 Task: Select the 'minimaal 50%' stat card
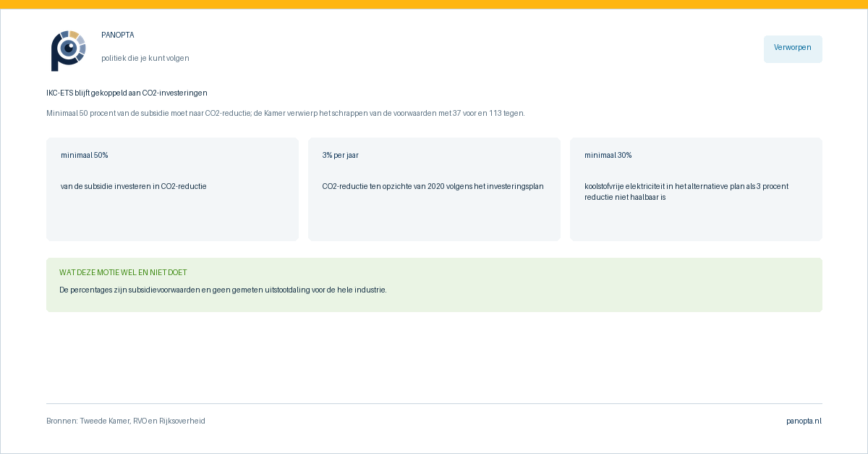[x=172, y=189]
